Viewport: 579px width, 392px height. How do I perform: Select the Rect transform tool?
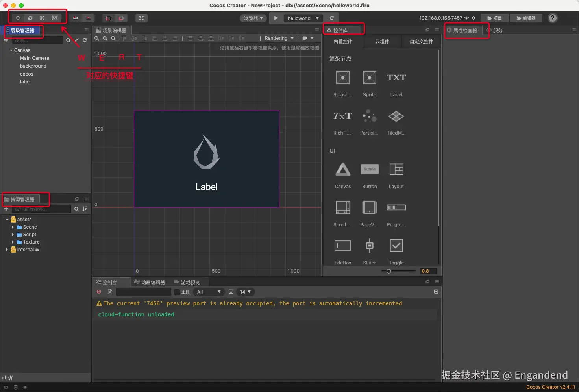coord(55,18)
